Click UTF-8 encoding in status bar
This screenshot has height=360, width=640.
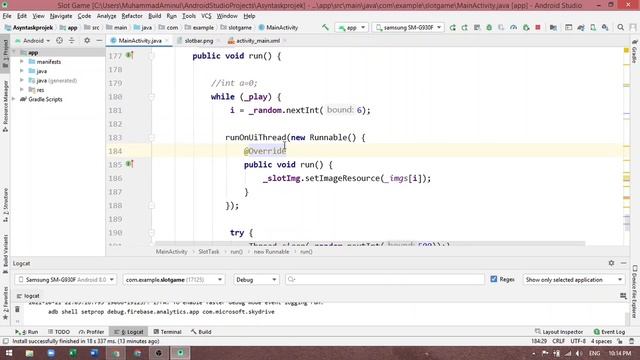click(578, 341)
